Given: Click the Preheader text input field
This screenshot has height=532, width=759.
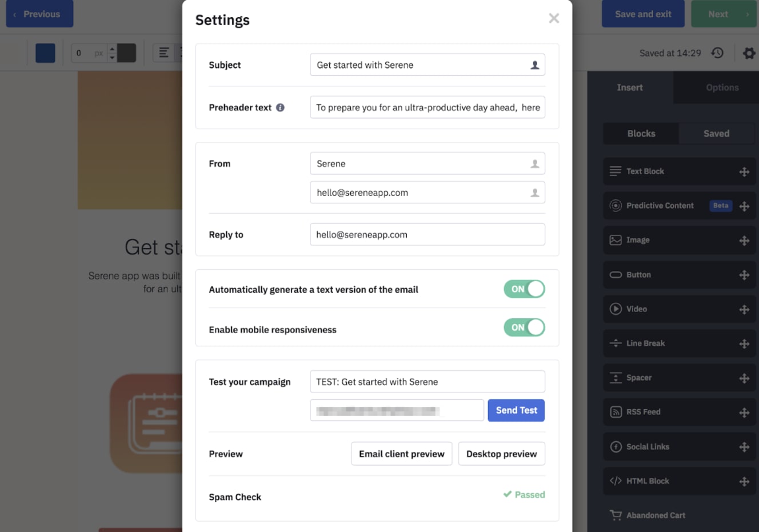Looking at the screenshot, I should (428, 107).
